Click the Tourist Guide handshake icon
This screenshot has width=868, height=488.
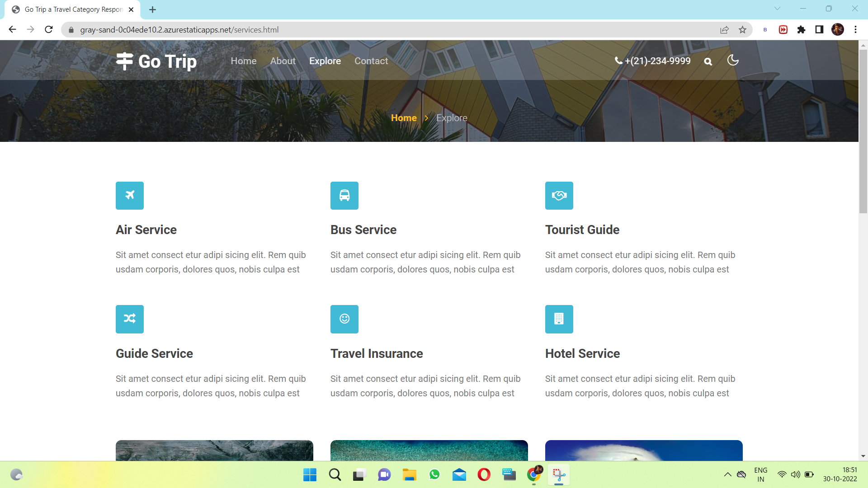[559, 196]
